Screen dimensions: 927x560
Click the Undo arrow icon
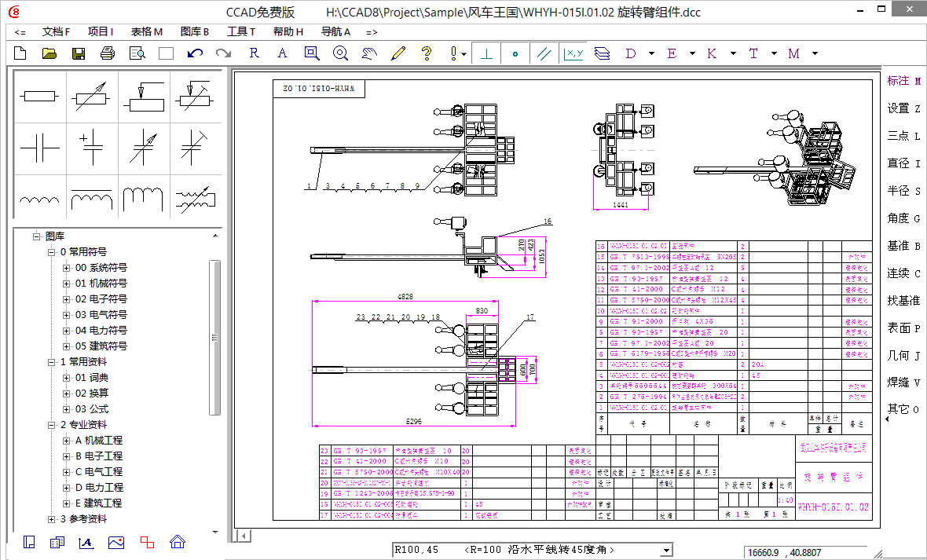pos(194,53)
